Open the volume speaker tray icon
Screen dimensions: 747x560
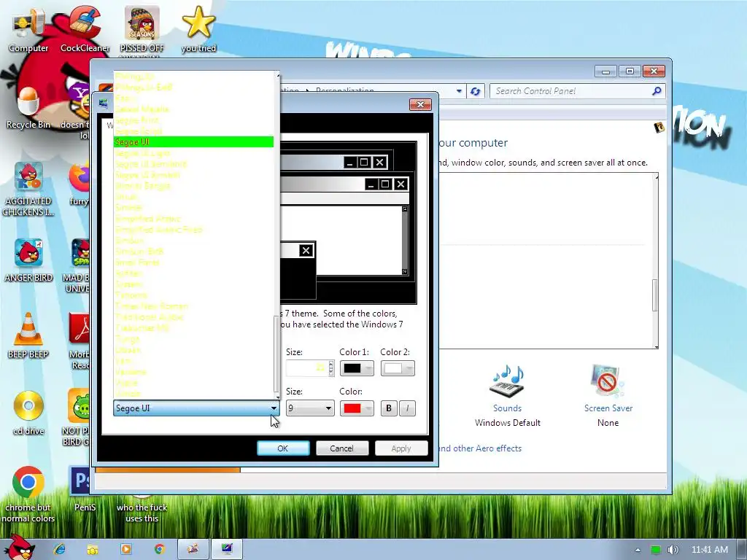pyautogui.click(x=673, y=550)
